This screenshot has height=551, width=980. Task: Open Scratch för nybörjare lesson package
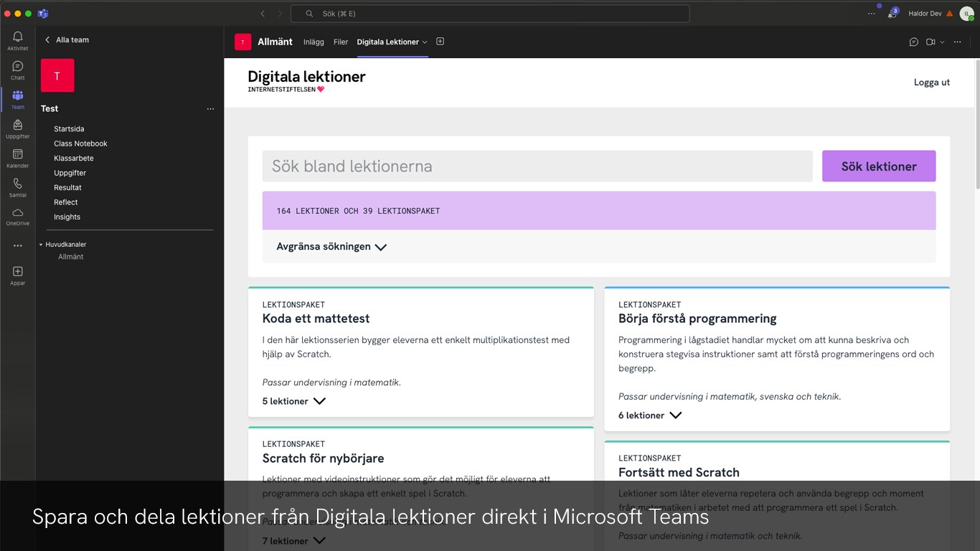(x=323, y=458)
